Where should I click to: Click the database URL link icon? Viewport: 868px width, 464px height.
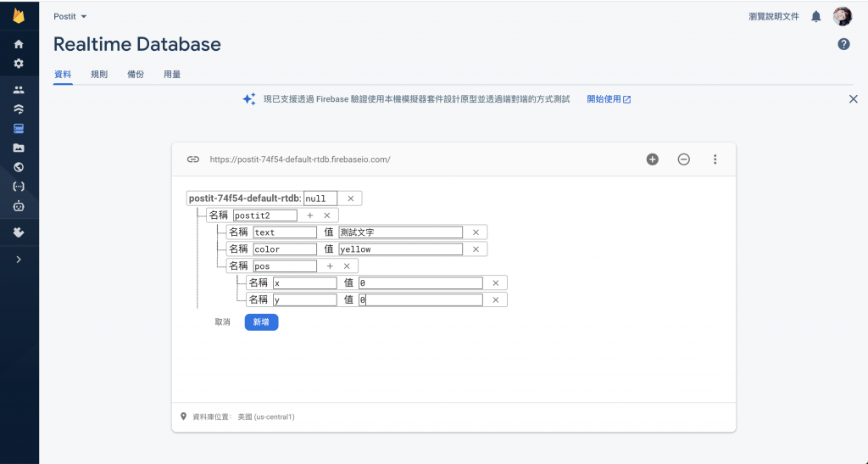coord(192,159)
